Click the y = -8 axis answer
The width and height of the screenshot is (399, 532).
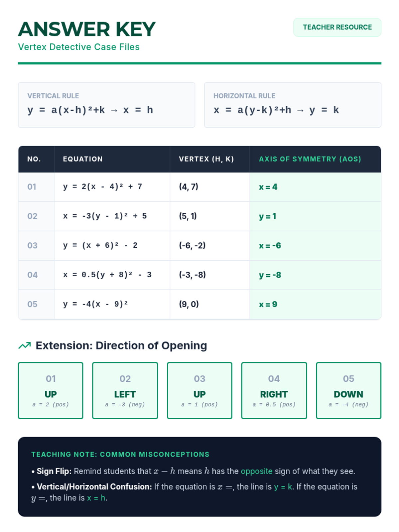pyautogui.click(x=270, y=275)
